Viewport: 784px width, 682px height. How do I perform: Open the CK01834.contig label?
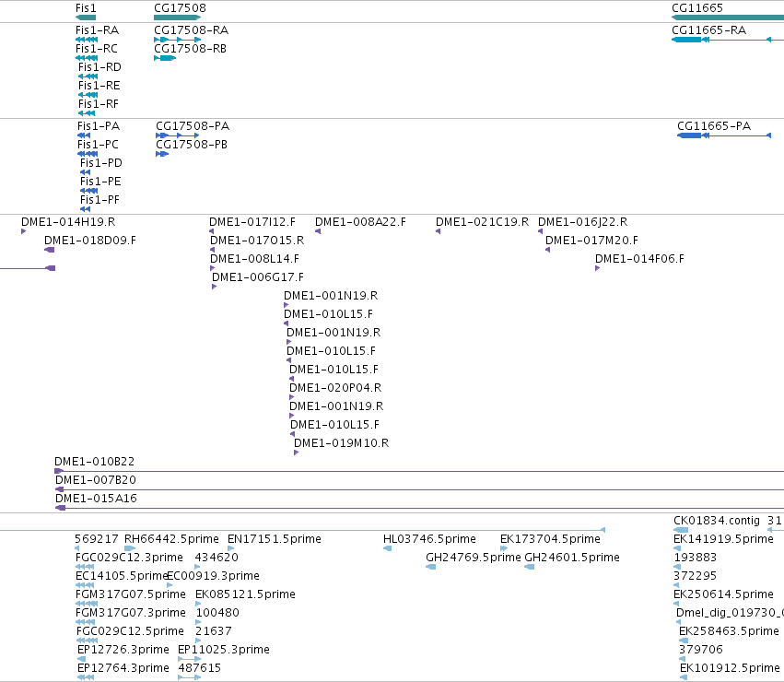[x=717, y=521]
